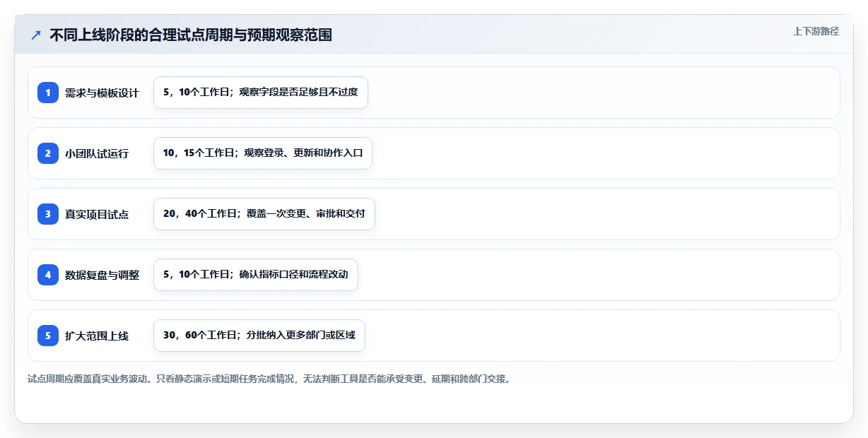The height and width of the screenshot is (438, 868).
Task: Click the box 10，15个工作日；观察登录、更新和协作入口
Action: coord(263,153)
